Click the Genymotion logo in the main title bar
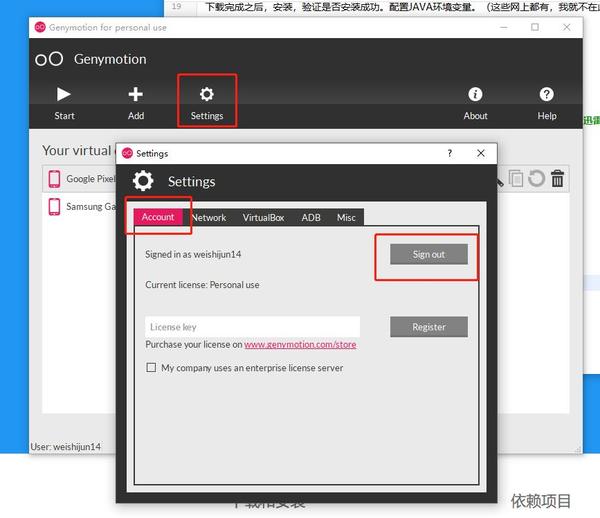This screenshot has height=518, width=600. pos(40,28)
